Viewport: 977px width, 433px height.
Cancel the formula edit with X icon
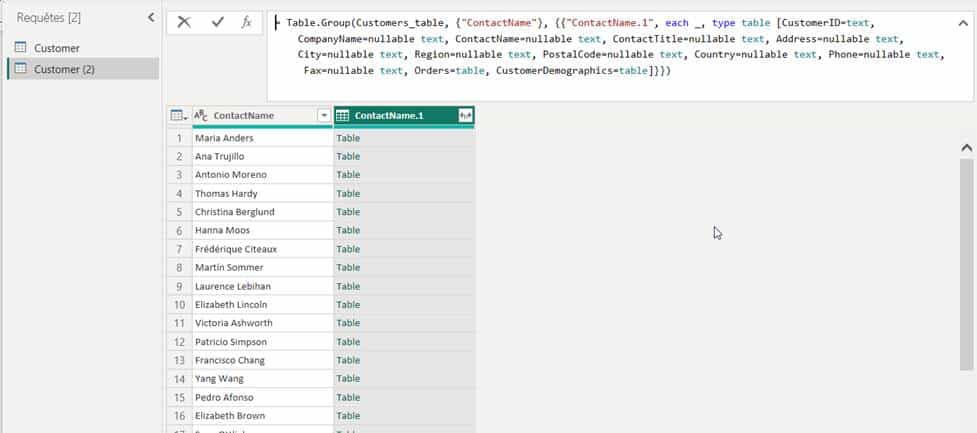coord(184,22)
